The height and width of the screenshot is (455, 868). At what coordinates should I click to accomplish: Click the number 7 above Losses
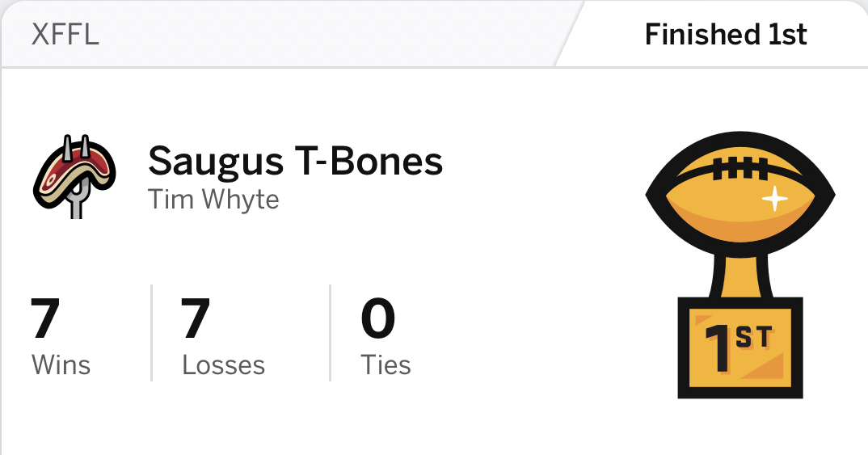point(196,319)
